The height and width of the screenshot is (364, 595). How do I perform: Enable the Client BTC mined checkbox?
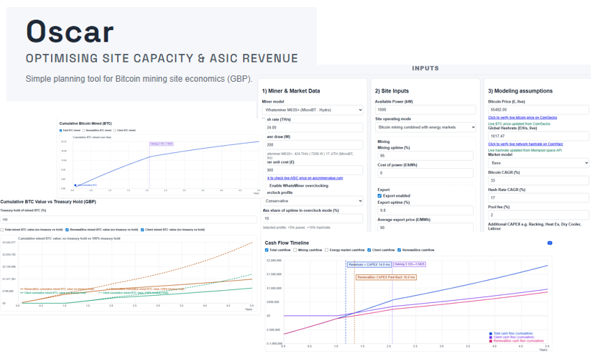(x=115, y=131)
